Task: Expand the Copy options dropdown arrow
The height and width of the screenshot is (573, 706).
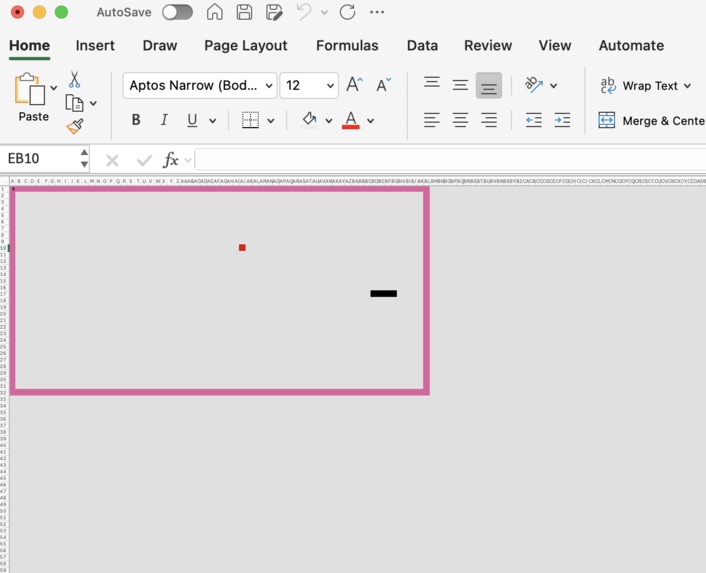Action: click(x=93, y=104)
